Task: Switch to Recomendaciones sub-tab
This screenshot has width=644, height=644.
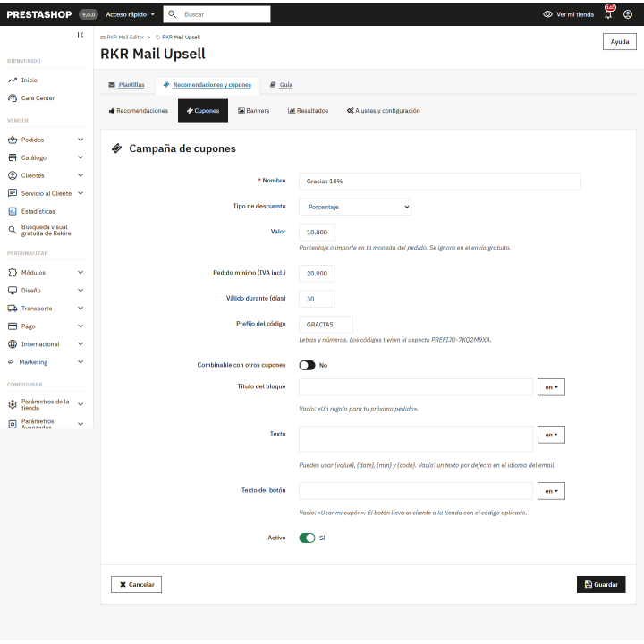Action: 139,111
